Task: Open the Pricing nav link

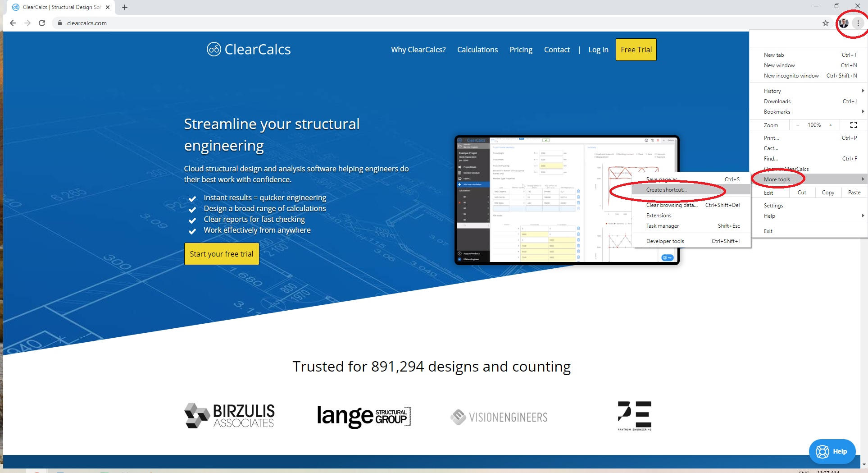Action: [x=521, y=50]
